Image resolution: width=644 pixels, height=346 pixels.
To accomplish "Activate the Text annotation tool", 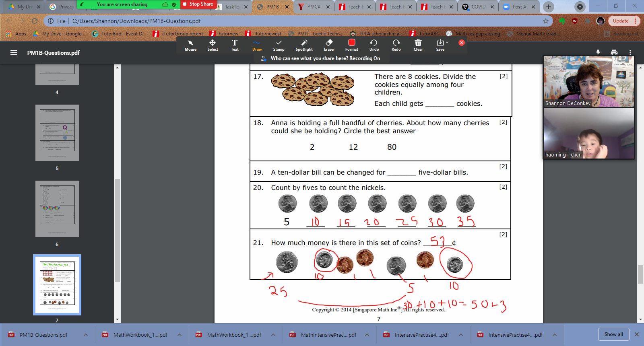I will (235, 45).
